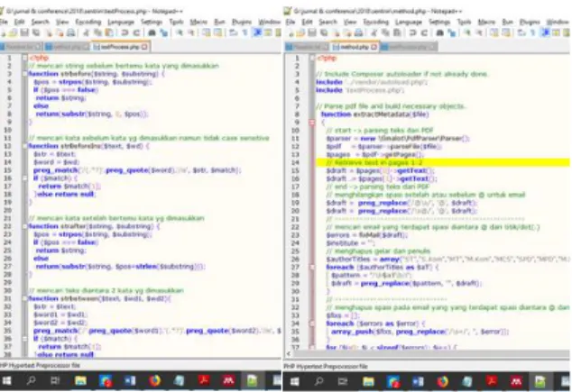Toggle highlighted indent guide button in left window
This screenshot has width=572, height=392.
pos(257,32)
